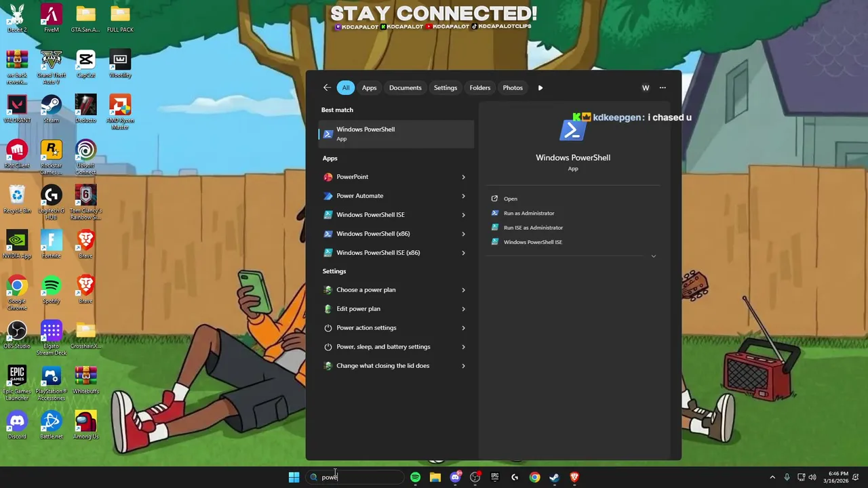
Task: Choose Run ISE as Administrator
Action: 533,228
